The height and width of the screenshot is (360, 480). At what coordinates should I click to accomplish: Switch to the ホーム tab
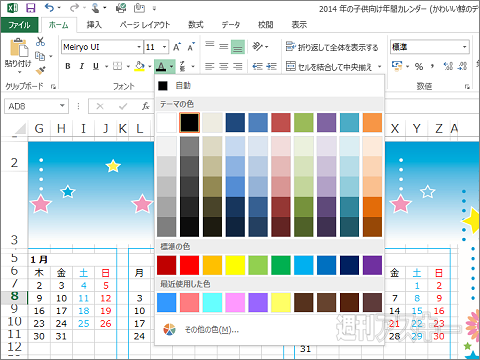click(58, 25)
